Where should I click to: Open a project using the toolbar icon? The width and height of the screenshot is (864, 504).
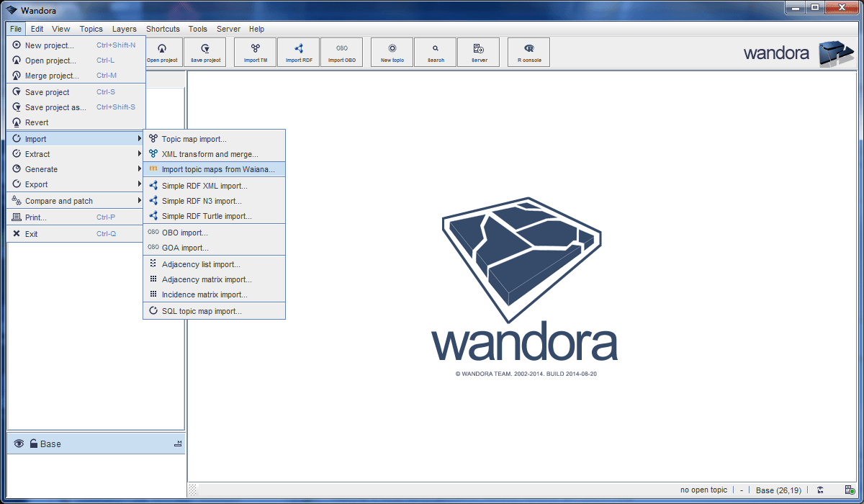coord(163,51)
